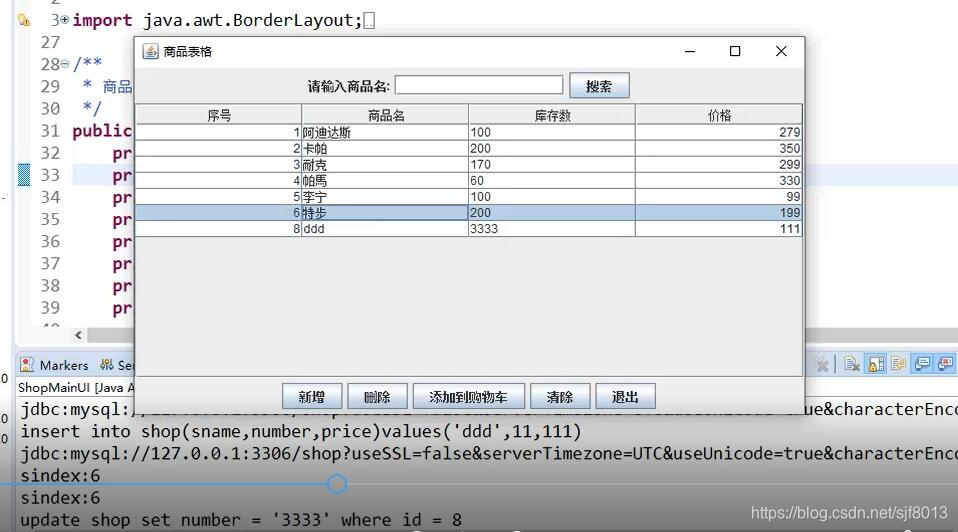Click the Servers tab icon next to Markers
Image resolution: width=958 pixels, height=532 pixels.
tap(107, 365)
